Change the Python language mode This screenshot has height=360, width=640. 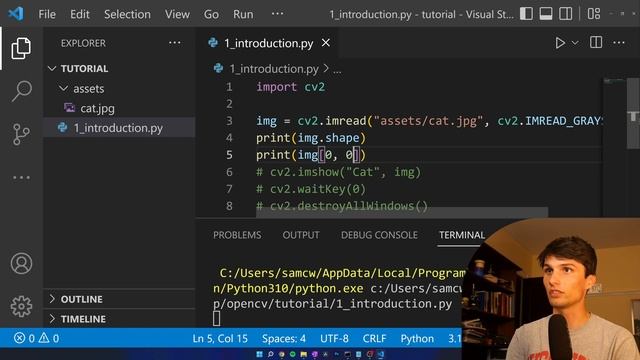click(417, 338)
